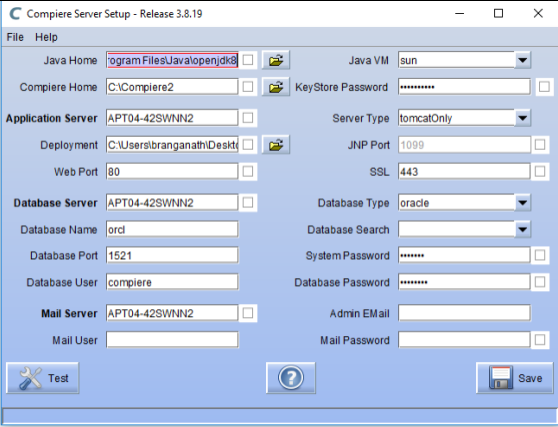This screenshot has width=558, height=427.
Task: Toggle checkbox next to Mail Password
Action: click(540, 340)
